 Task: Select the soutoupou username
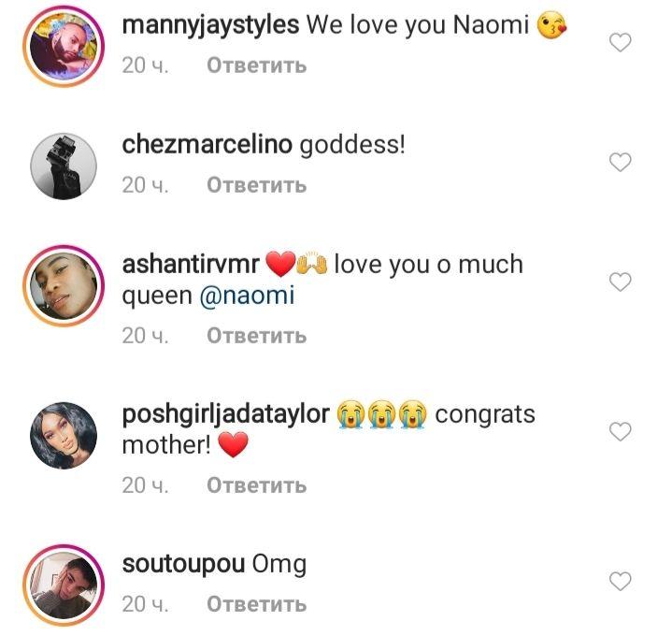183,564
